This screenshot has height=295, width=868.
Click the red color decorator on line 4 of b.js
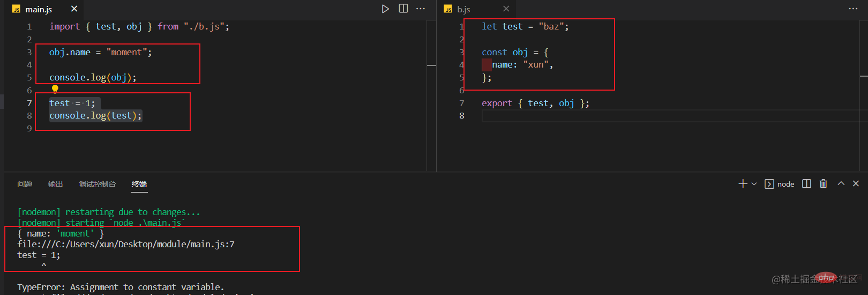pos(487,65)
